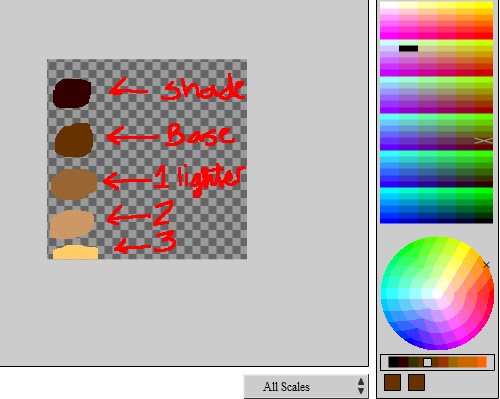Pick the white swatch at the palette's top-left corner
Viewport: 500px width, 399px height.
click(389, 5)
